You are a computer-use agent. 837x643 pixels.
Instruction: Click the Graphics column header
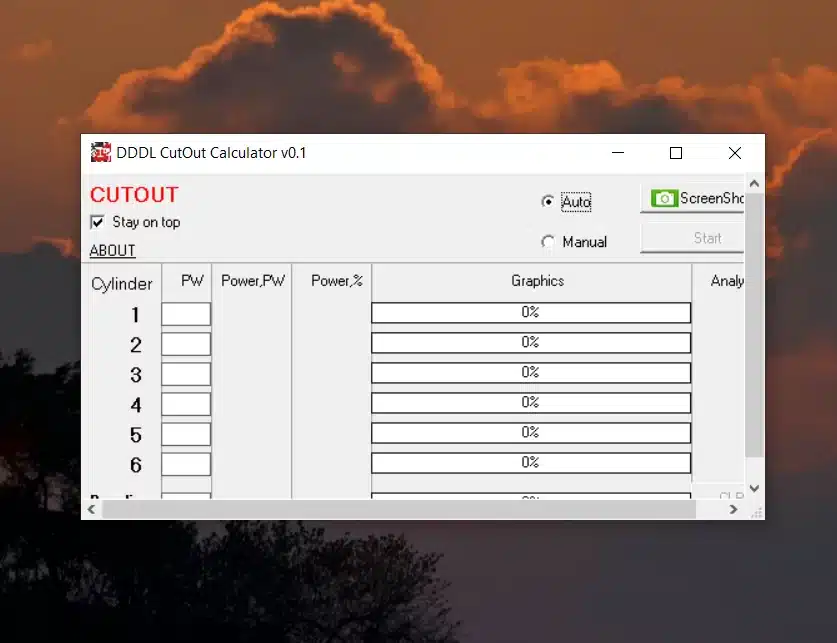pos(537,281)
